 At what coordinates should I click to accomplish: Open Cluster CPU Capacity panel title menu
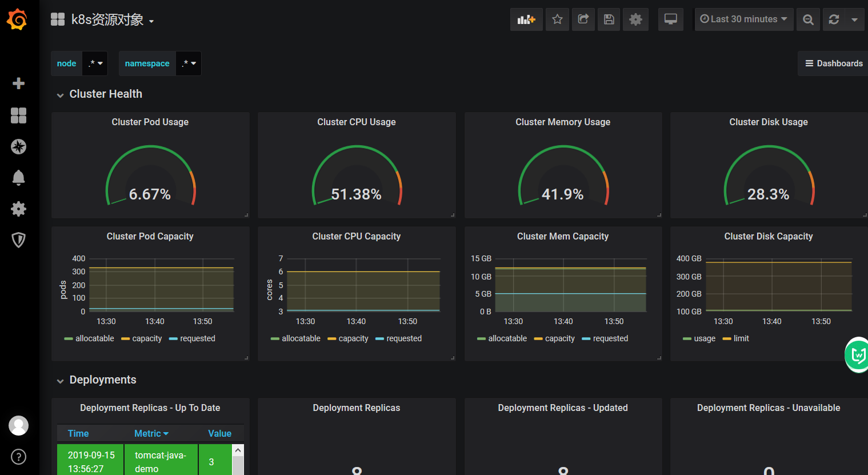(357, 236)
